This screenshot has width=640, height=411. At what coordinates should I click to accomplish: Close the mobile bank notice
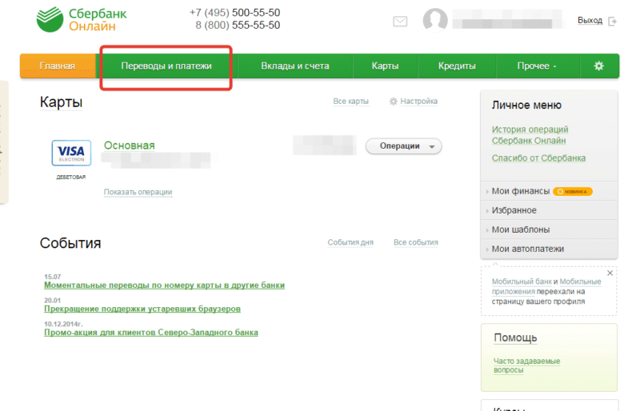tap(610, 273)
